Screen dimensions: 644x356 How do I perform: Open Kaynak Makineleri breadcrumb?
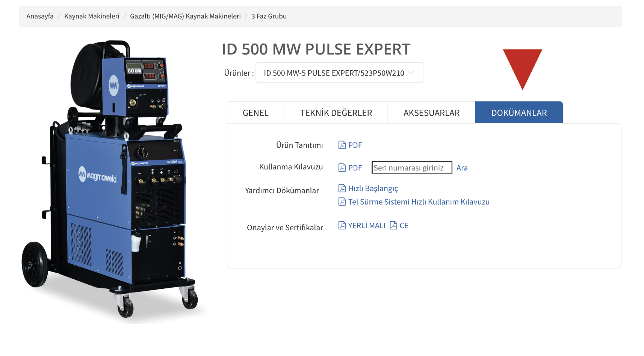point(92,16)
